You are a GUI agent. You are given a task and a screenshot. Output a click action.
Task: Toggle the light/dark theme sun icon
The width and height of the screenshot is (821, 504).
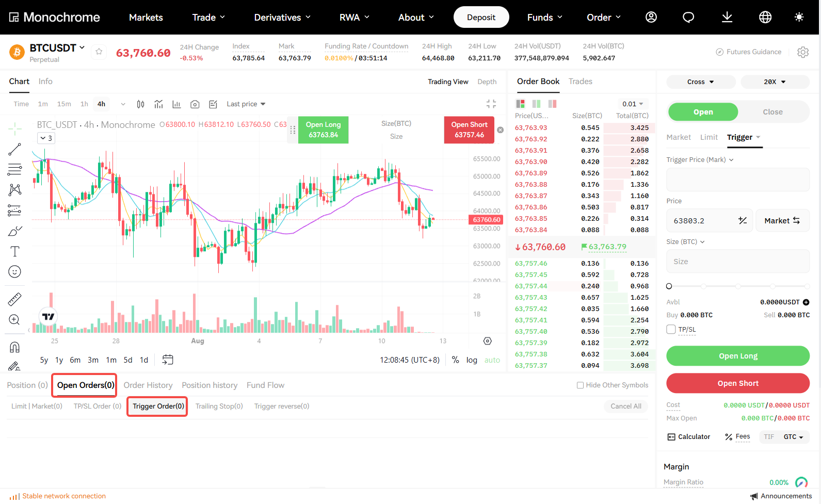point(799,17)
